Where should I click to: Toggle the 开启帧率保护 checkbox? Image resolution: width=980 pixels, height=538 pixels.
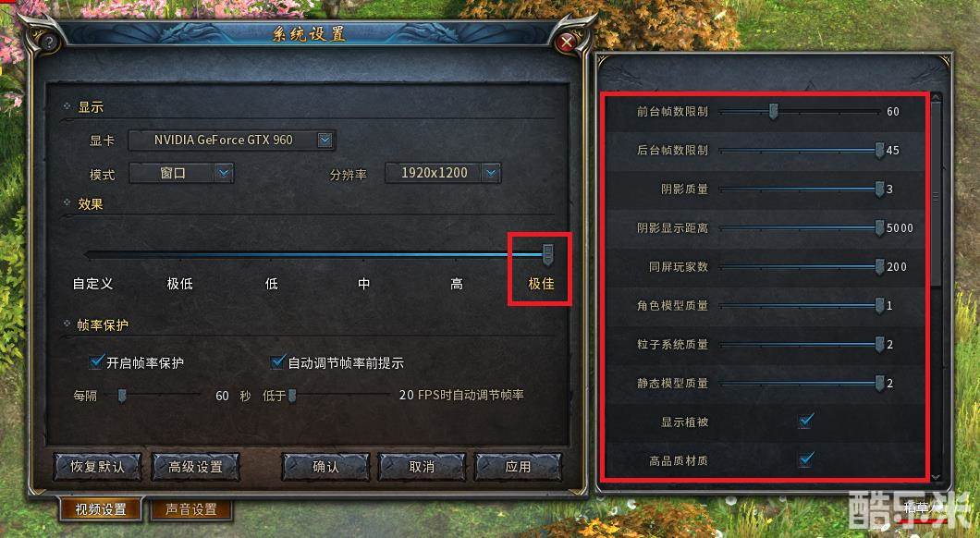coord(97,361)
